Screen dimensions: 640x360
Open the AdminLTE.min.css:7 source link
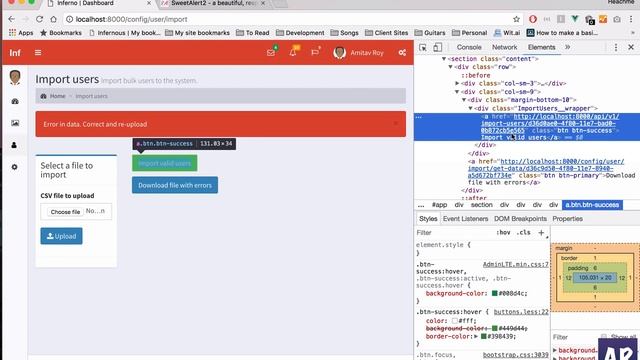coord(516,264)
